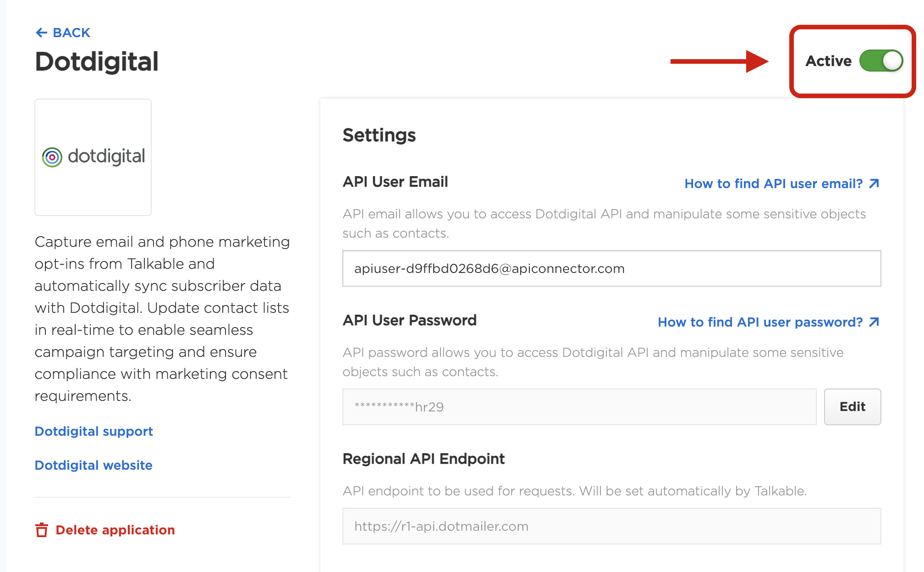Open the Dotdigital support link
This screenshot has width=924, height=572.
tap(93, 431)
